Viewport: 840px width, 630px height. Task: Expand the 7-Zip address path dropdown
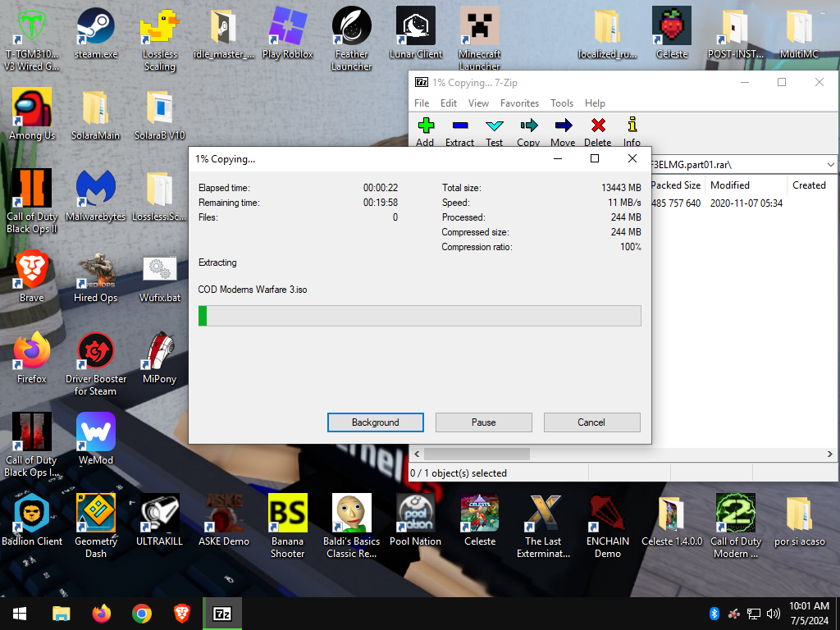pos(830,164)
